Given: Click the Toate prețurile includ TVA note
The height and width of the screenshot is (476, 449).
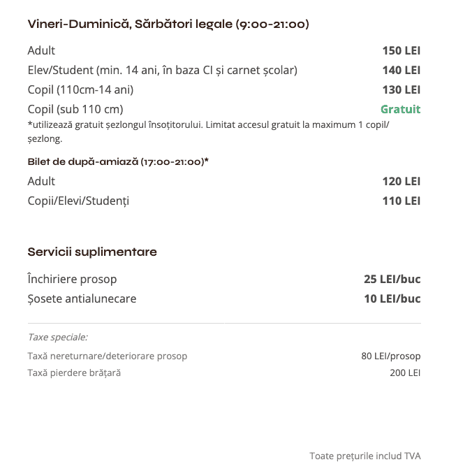Looking at the screenshot, I should [x=365, y=456].
